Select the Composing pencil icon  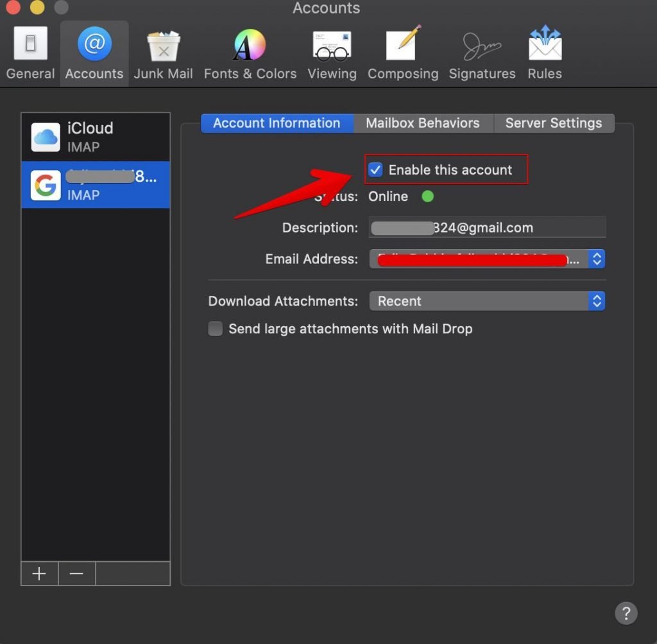[x=403, y=46]
